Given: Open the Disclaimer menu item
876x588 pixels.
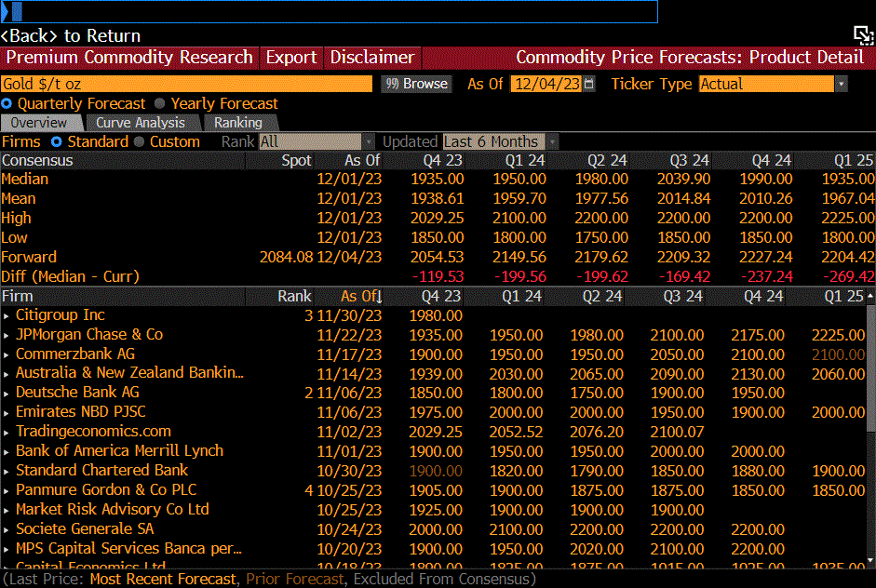Looking at the screenshot, I should click(x=372, y=58).
